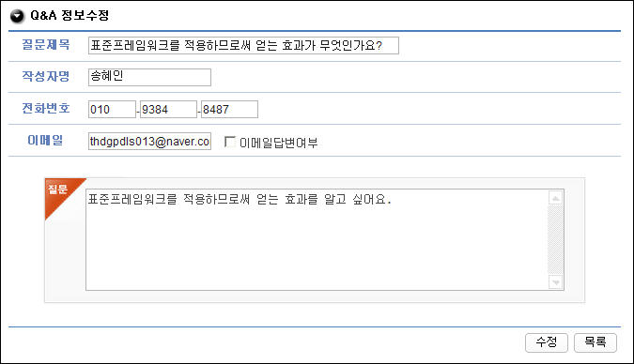Viewport: 634px width, 364px height.
Task: Click the 수정 button to save edits
Action: 547,342
